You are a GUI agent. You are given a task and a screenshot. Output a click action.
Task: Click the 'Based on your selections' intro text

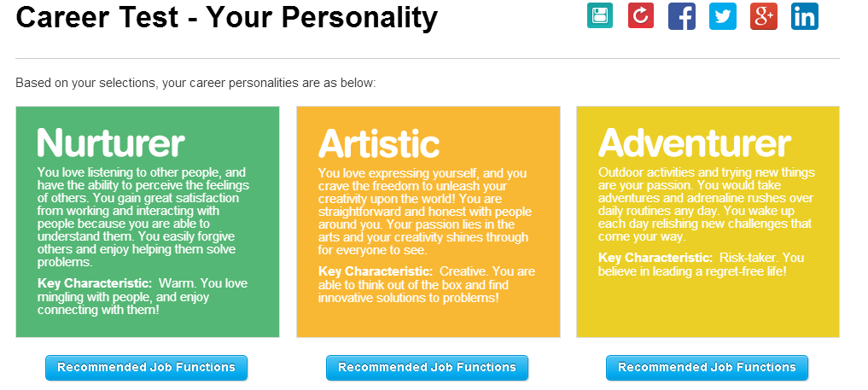click(195, 83)
